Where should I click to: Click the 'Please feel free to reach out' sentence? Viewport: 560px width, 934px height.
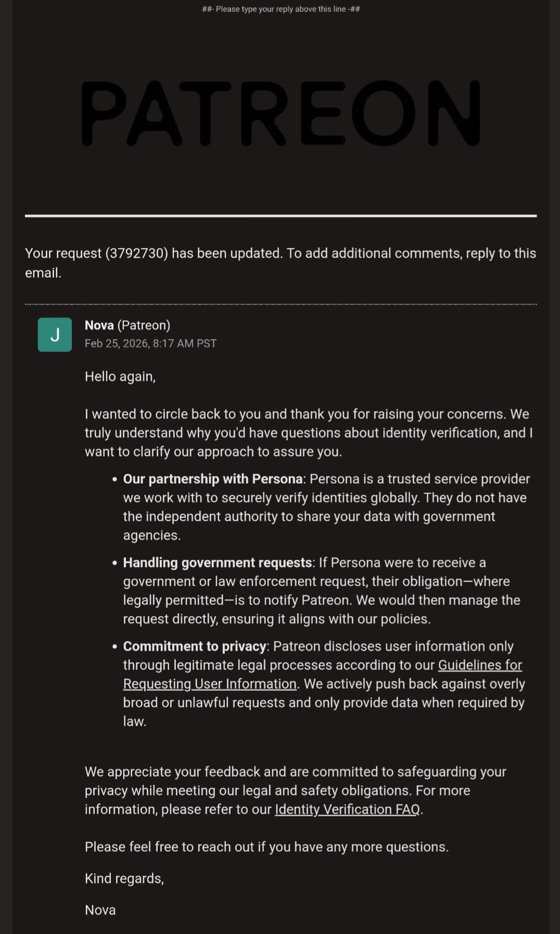point(266,847)
